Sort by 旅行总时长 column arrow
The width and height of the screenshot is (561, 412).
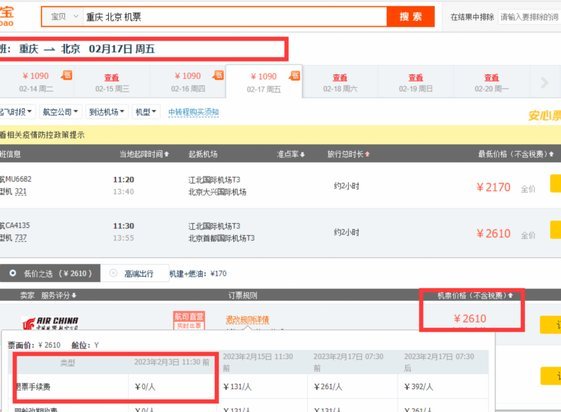click(367, 154)
